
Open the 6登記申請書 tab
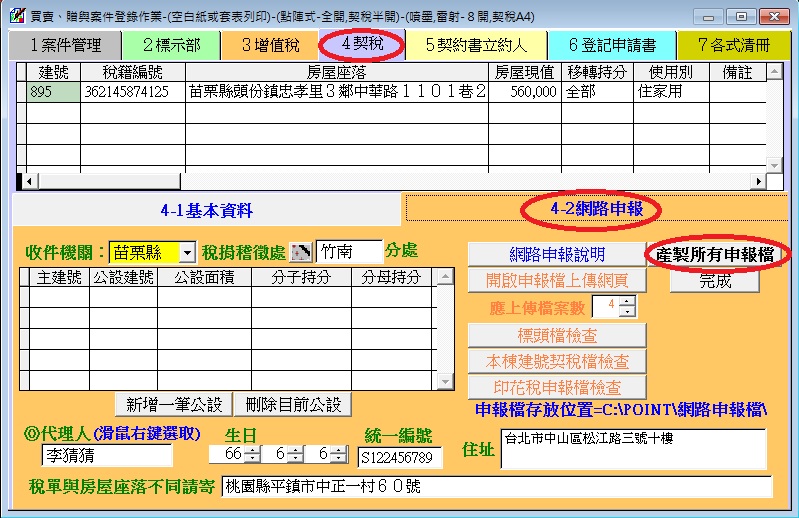(612, 45)
